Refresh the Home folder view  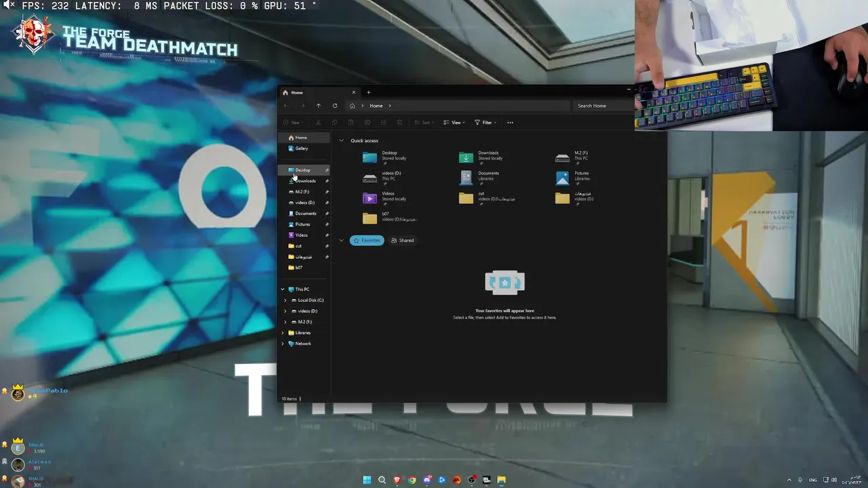[335, 106]
